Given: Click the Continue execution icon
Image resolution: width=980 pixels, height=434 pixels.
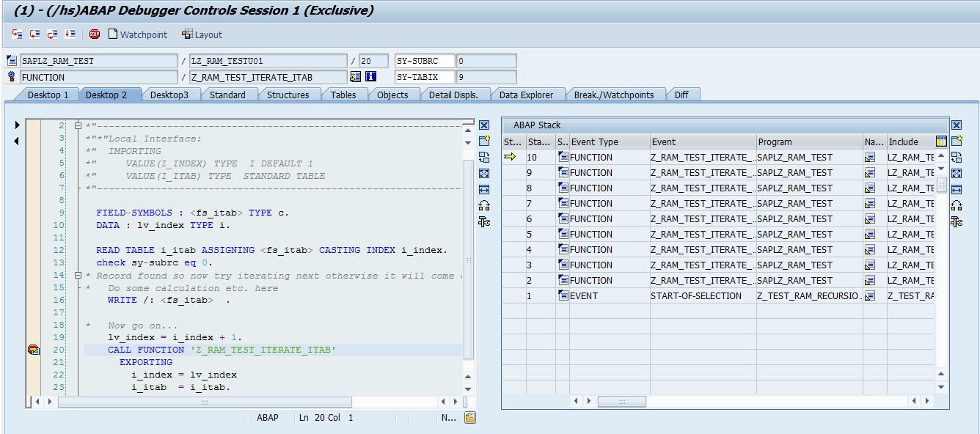Looking at the screenshot, I should pyautogui.click(x=70, y=34).
